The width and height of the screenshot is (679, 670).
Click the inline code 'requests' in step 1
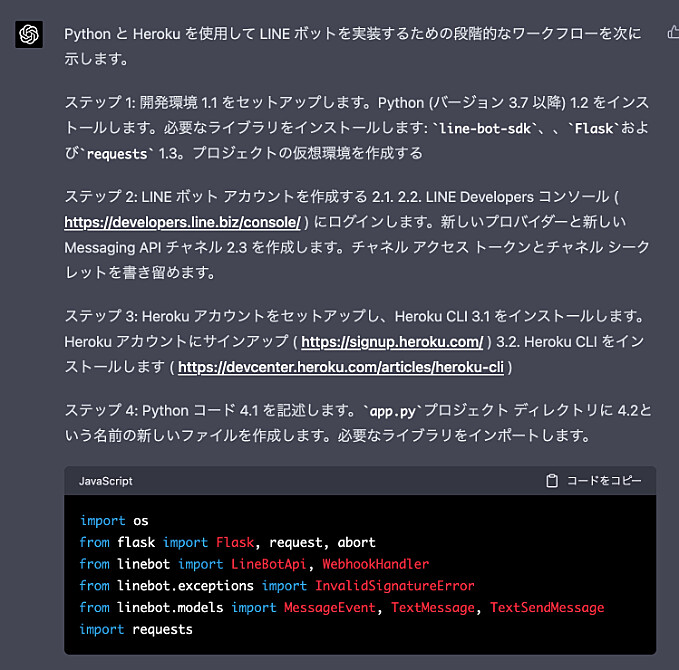[117, 154]
